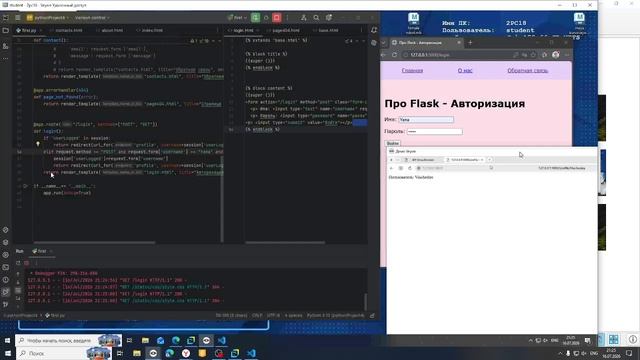The image size is (640, 360).
Task: Open the 'first' run configuration dropdown
Action: click(x=237, y=18)
